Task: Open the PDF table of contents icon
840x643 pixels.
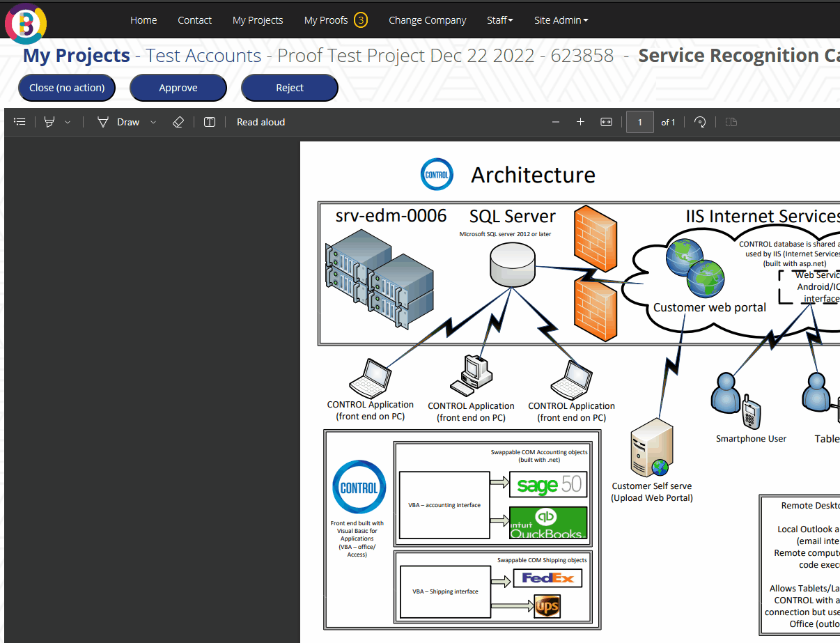Action: tap(20, 122)
